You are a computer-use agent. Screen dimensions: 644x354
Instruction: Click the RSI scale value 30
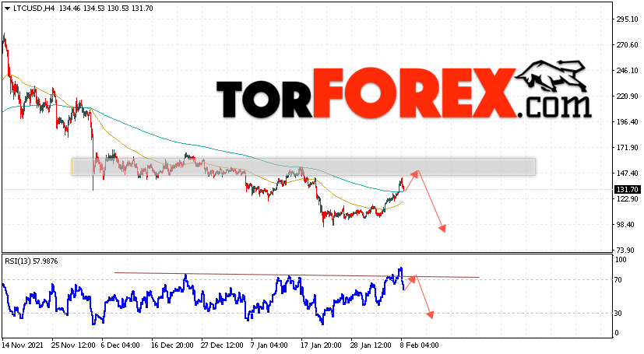[618, 314]
